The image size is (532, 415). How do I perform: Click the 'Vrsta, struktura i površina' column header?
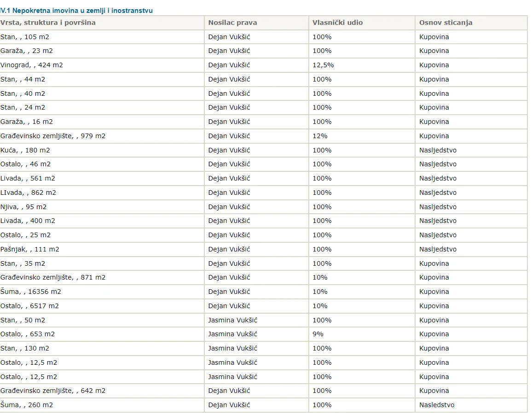[x=102, y=23]
